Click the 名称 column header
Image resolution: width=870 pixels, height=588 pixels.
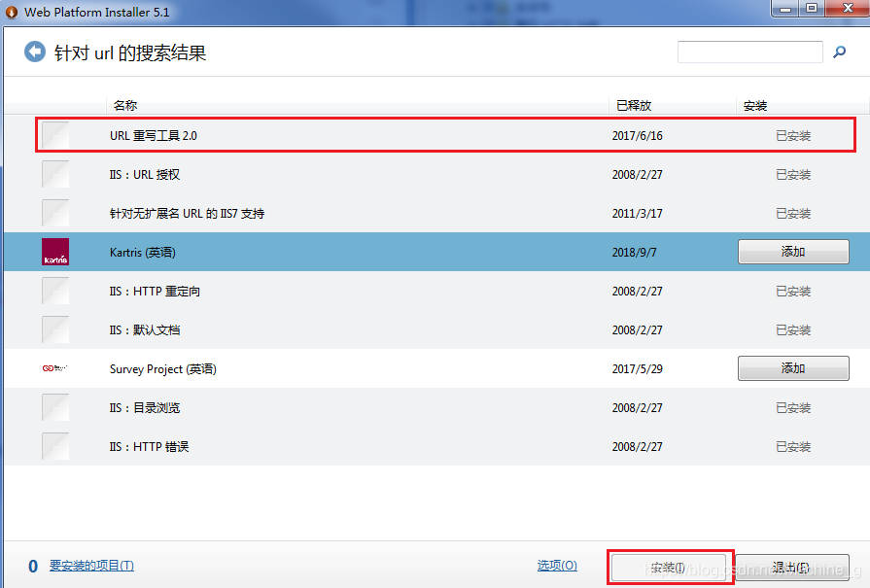coord(122,104)
